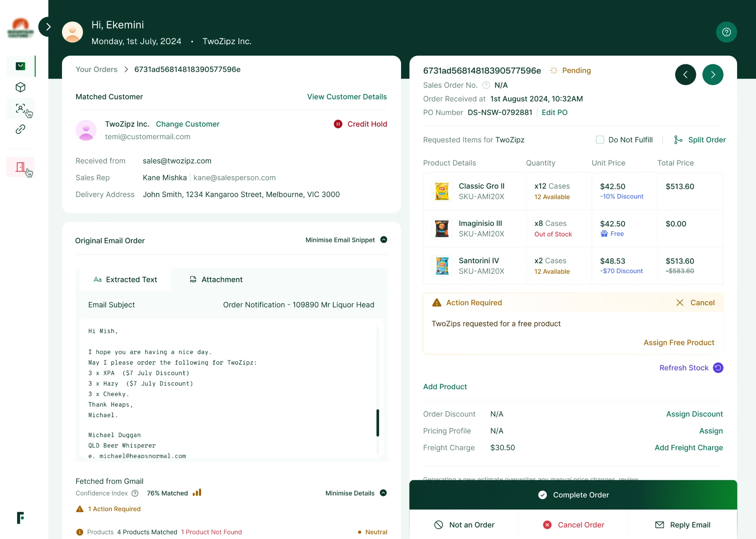The image size is (756, 539).
Task: Click the Split Order branch icon
Action: (678, 140)
